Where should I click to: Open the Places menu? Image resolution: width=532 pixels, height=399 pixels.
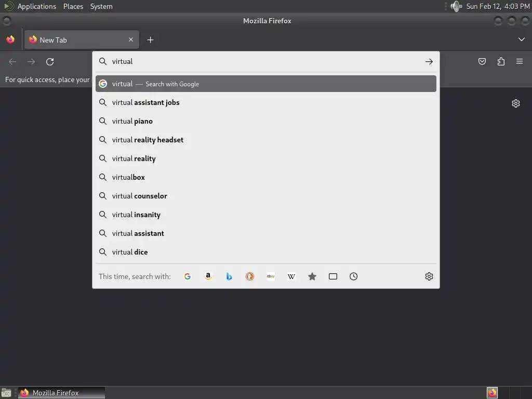pos(73,6)
